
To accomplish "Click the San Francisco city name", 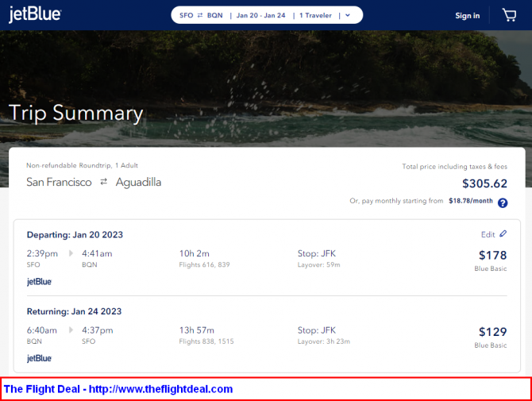I will pyautogui.click(x=59, y=182).
